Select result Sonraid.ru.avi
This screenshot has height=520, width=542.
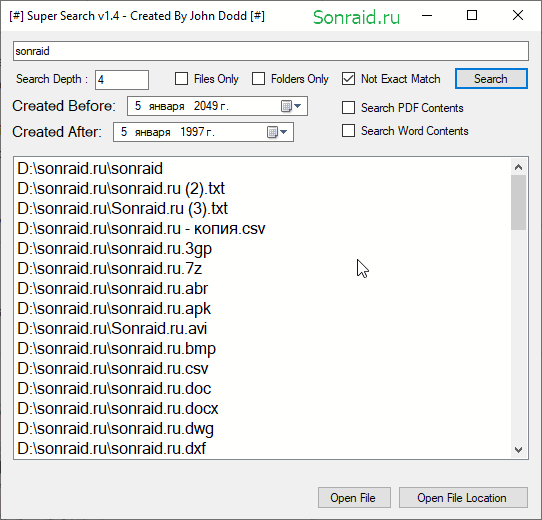click(112, 328)
